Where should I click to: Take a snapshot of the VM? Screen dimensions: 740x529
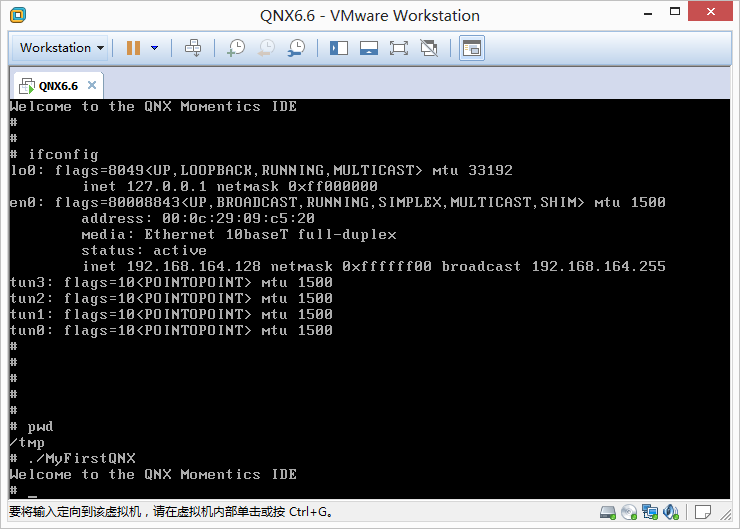coord(236,48)
